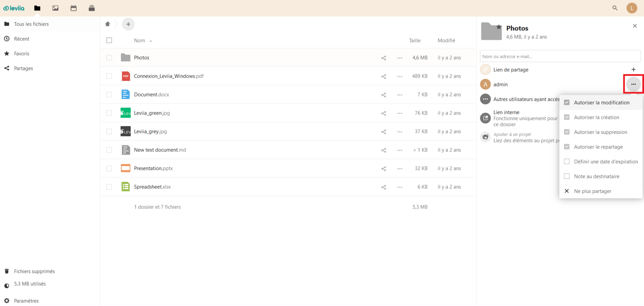Image resolution: width=644 pixels, height=306 pixels.
Task: Open the Connexion_Leviia_Windows.pdf file
Action: pos(169,76)
